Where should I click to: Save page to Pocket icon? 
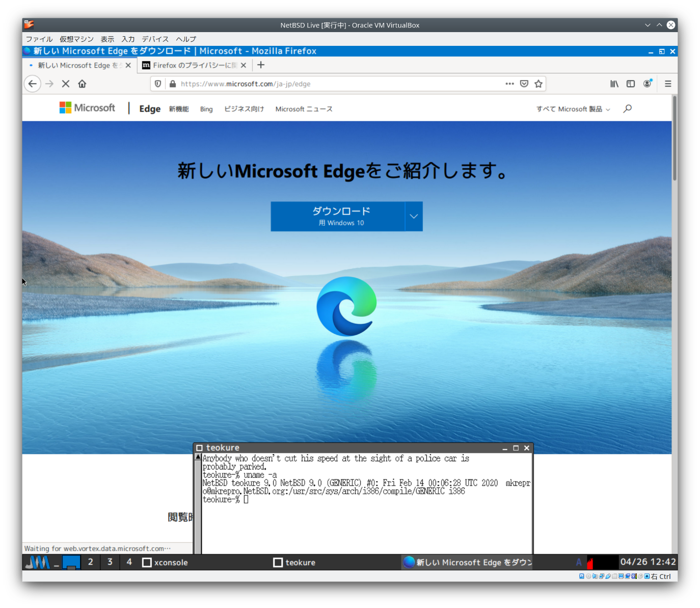coord(524,84)
